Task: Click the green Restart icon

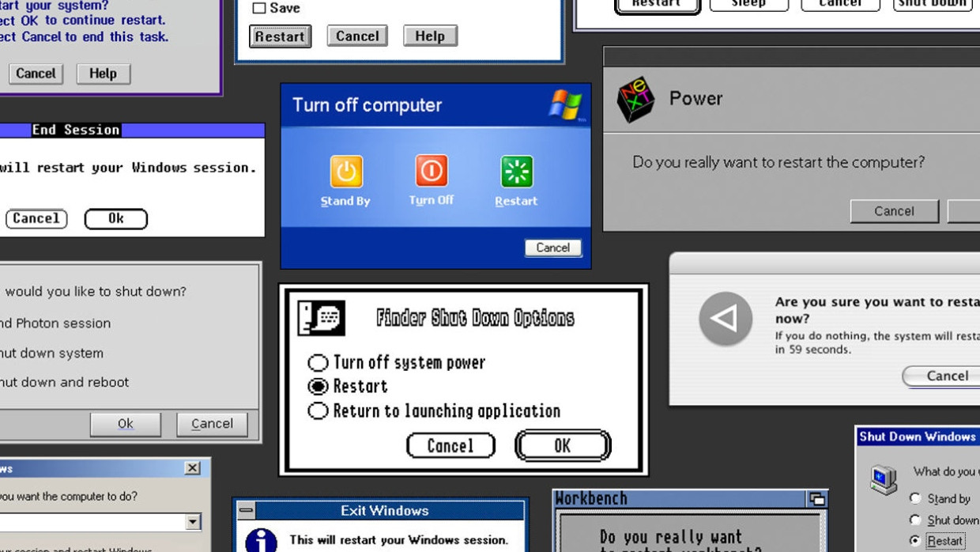Action: tap(516, 172)
